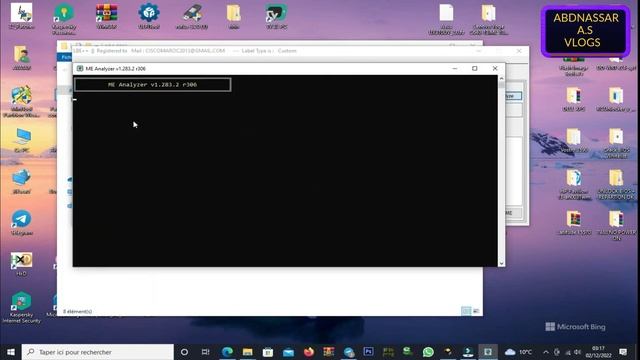This screenshot has height=360, width=640.
Task: Open the WinRAR desktop shortcut
Action: coord(107,16)
